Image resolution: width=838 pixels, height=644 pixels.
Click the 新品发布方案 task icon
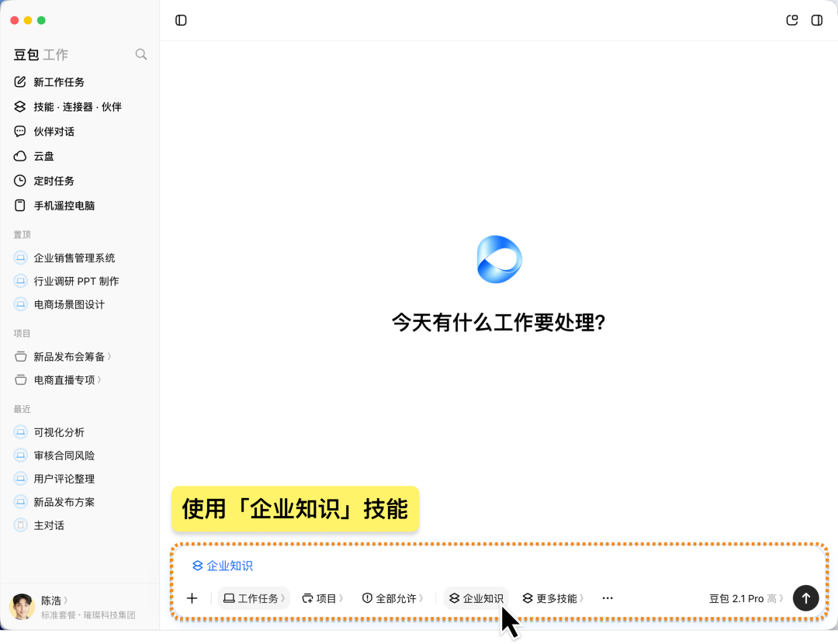20,502
